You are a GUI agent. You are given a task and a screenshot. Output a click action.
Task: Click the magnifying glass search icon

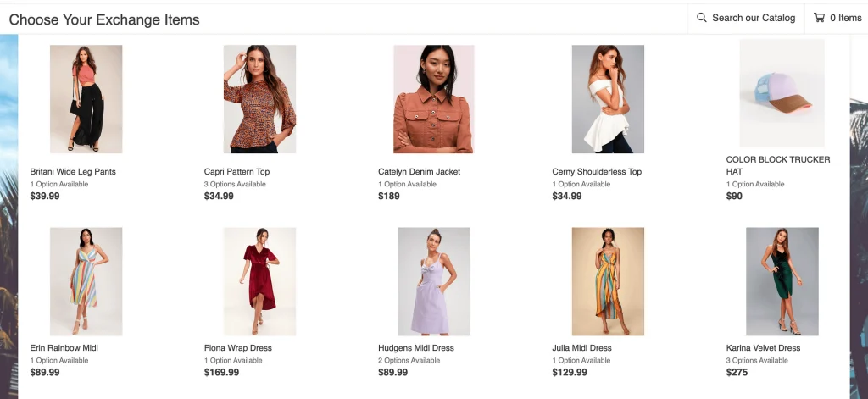click(702, 18)
